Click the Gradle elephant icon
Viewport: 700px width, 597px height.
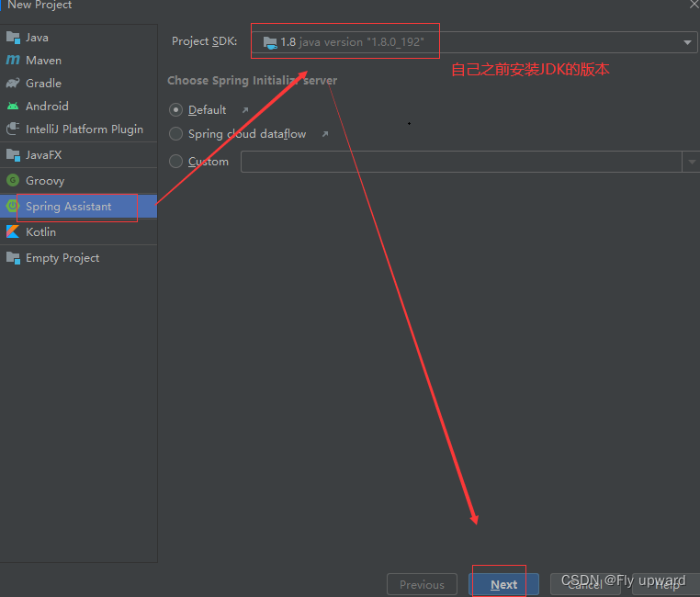(x=13, y=83)
